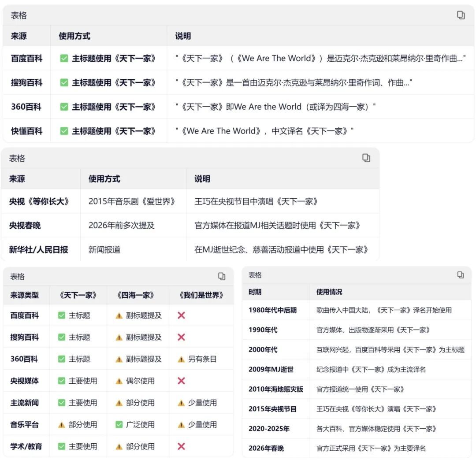The width and height of the screenshot is (476, 460).
Task: Select the 快懂百科 source cell
Action: 26,131
